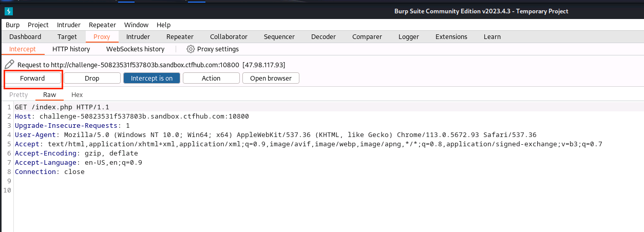The height and width of the screenshot is (232, 644).
Task: Select the Proxy tab
Action: [x=102, y=36]
